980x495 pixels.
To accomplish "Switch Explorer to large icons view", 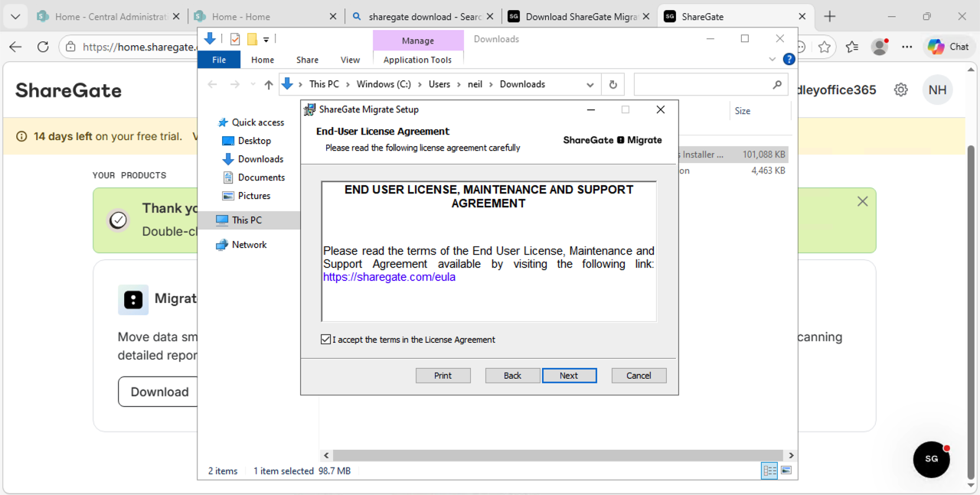I will pyautogui.click(x=786, y=471).
